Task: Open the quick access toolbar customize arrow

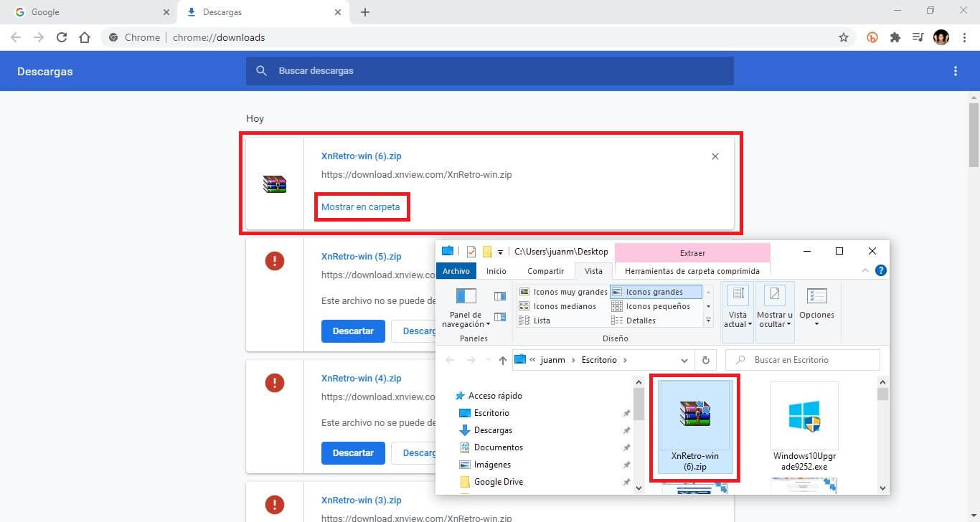Action: point(500,252)
